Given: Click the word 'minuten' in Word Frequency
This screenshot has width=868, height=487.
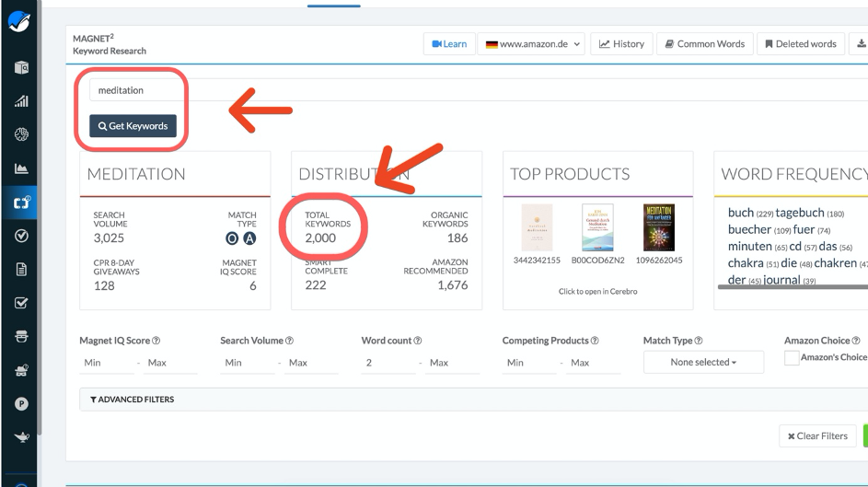Looking at the screenshot, I should 749,247.
